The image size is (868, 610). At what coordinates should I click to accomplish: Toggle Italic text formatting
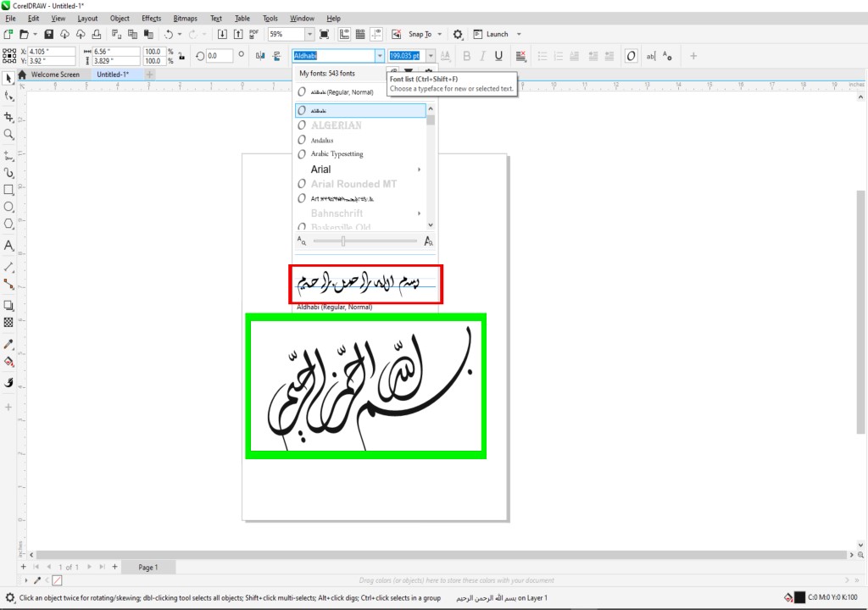pyautogui.click(x=482, y=56)
